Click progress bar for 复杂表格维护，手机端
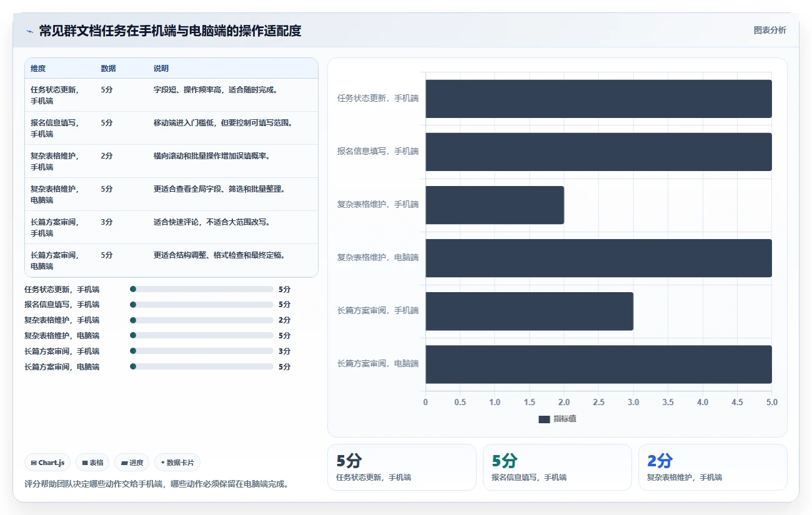 tap(202, 320)
